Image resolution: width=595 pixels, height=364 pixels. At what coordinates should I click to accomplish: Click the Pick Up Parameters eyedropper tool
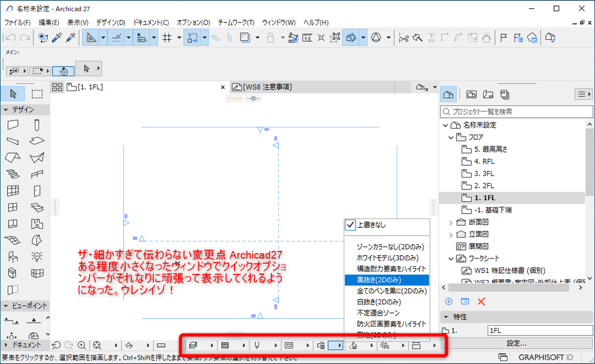tap(57, 38)
